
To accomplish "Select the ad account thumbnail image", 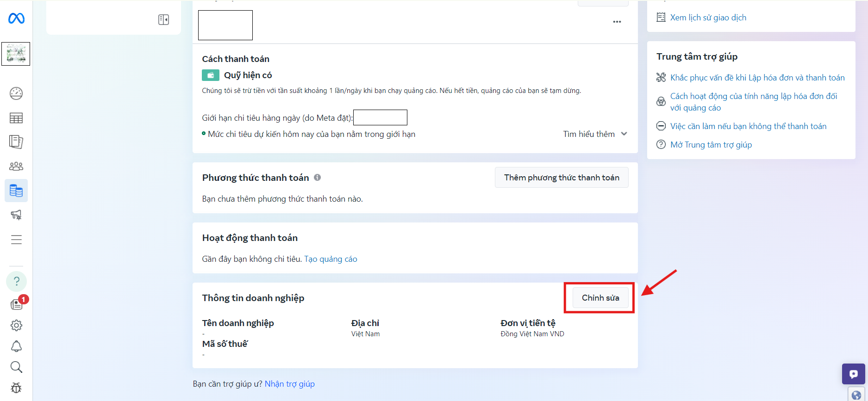I will coord(16,54).
